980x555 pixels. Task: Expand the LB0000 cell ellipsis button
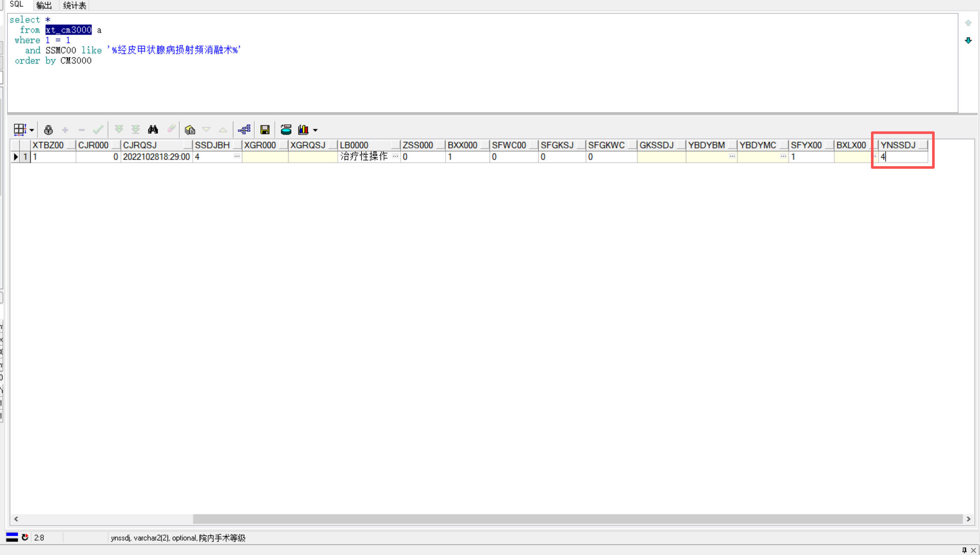pyautogui.click(x=396, y=156)
